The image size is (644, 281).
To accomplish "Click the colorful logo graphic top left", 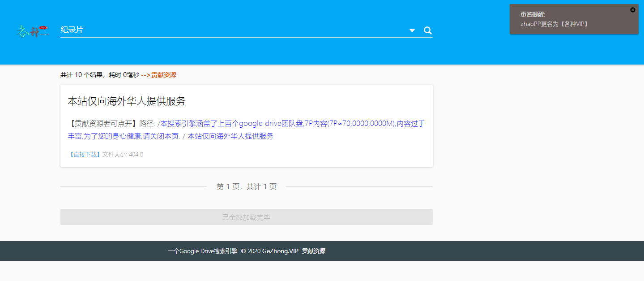I will click(x=32, y=32).
